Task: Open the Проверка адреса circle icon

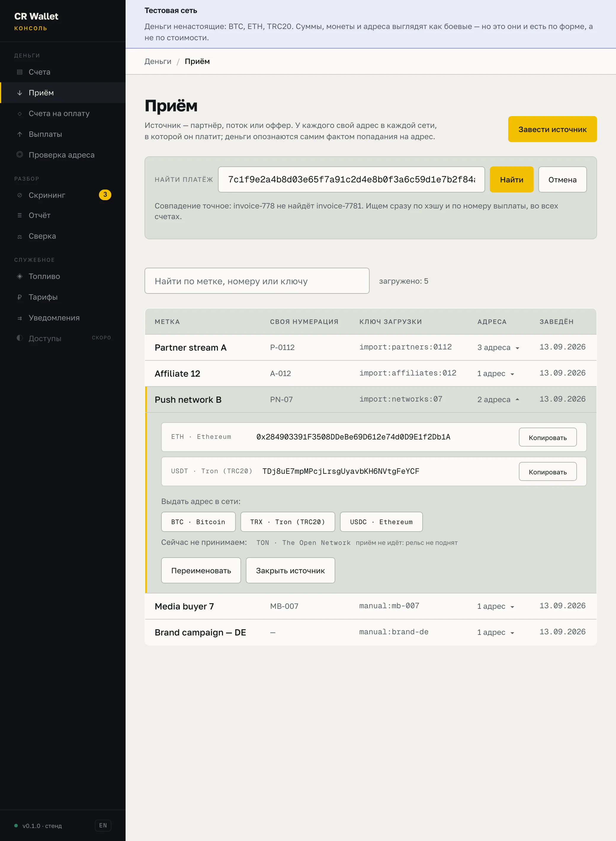Action: tap(20, 154)
